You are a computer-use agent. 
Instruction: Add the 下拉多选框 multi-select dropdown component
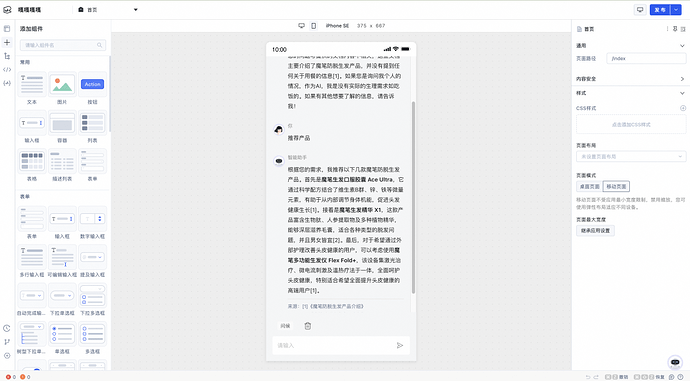(92, 300)
